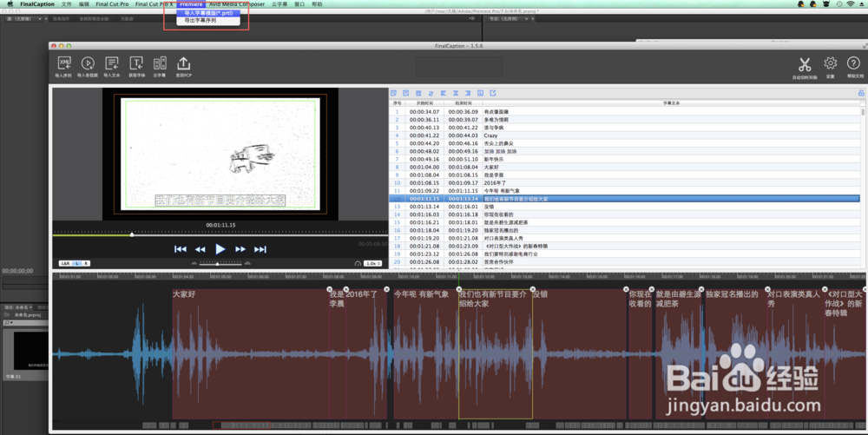
Task: Click the large waveform zoom-in icon
Action: coord(247,263)
